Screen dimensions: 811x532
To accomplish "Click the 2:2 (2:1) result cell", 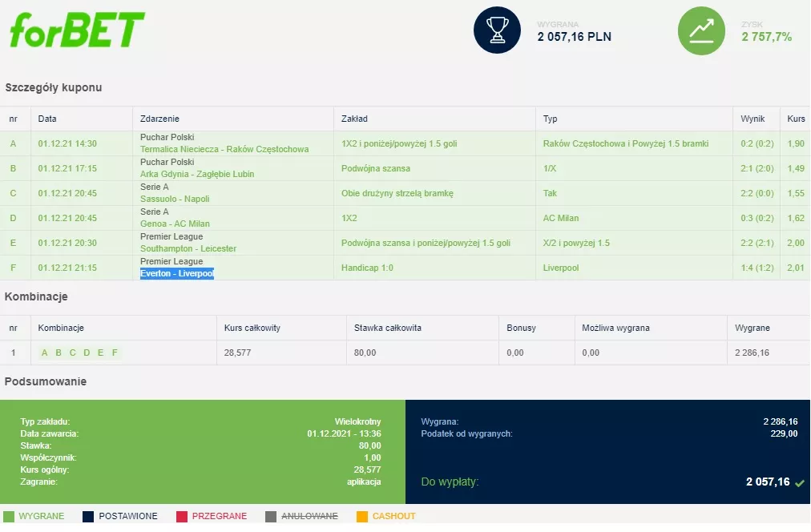I will [x=757, y=243].
